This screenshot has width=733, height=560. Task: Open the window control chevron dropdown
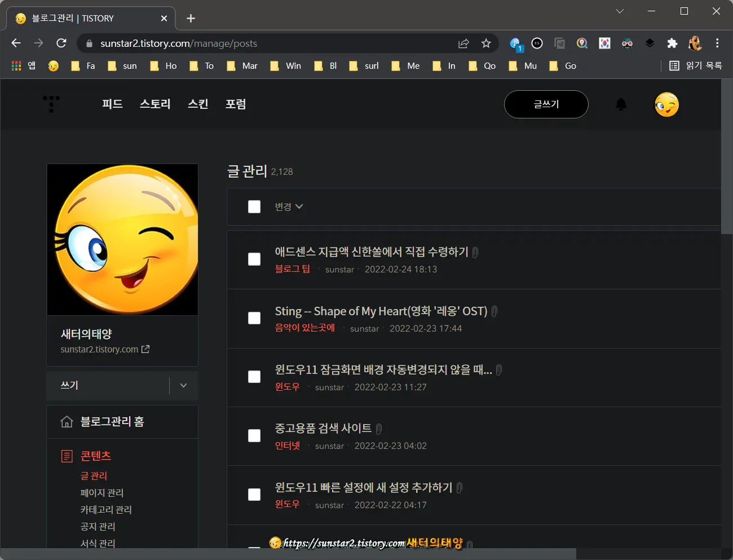point(620,11)
